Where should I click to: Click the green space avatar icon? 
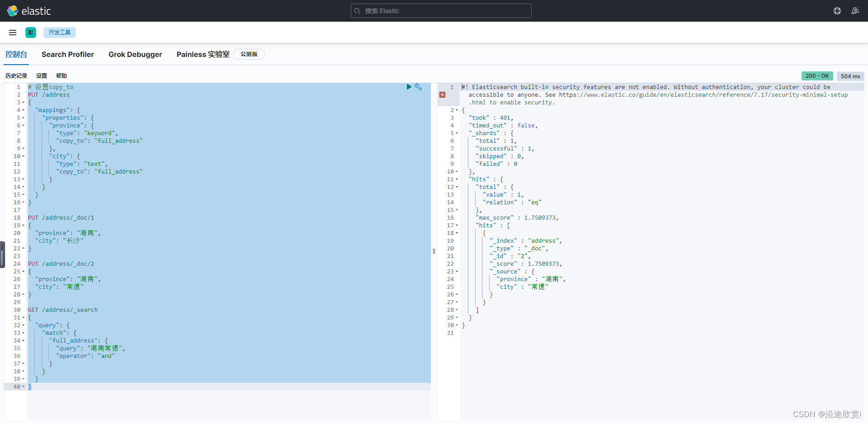tap(31, 33)
